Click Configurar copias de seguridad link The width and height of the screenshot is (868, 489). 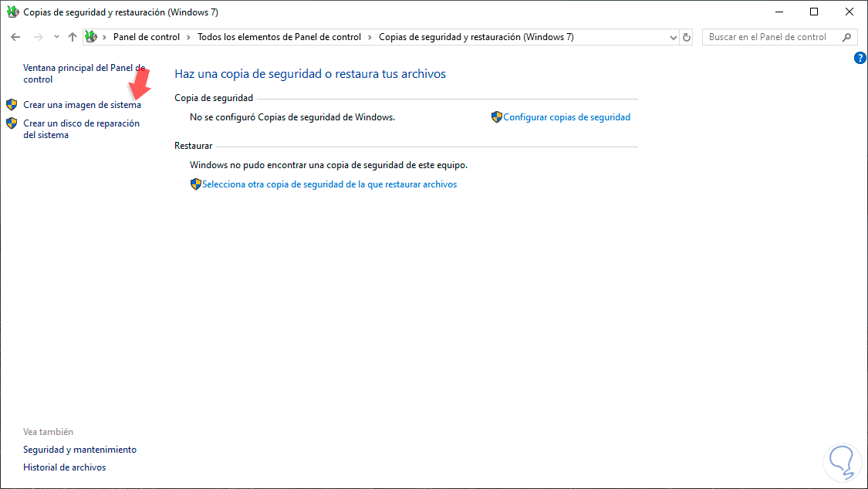coord(566,117)
